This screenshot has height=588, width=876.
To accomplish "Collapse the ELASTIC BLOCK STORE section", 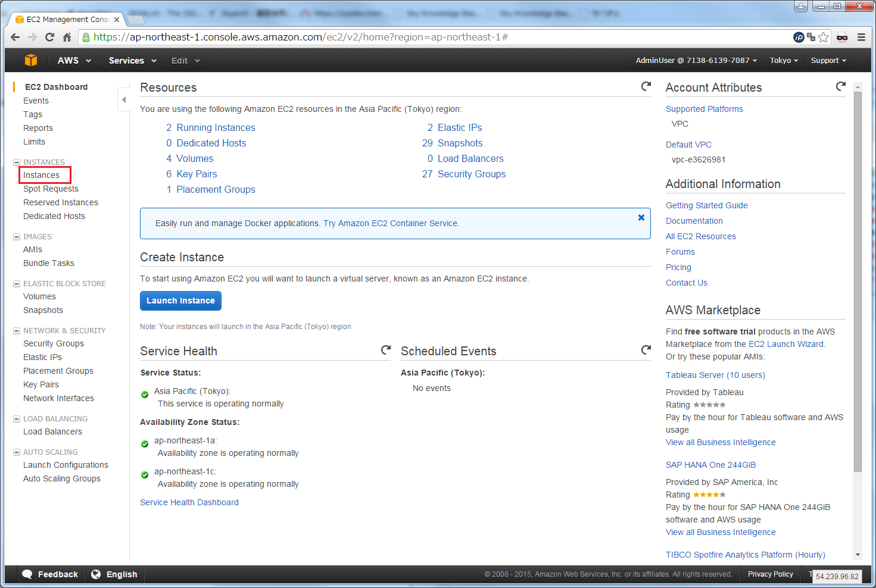I will (x=17, y=284).
